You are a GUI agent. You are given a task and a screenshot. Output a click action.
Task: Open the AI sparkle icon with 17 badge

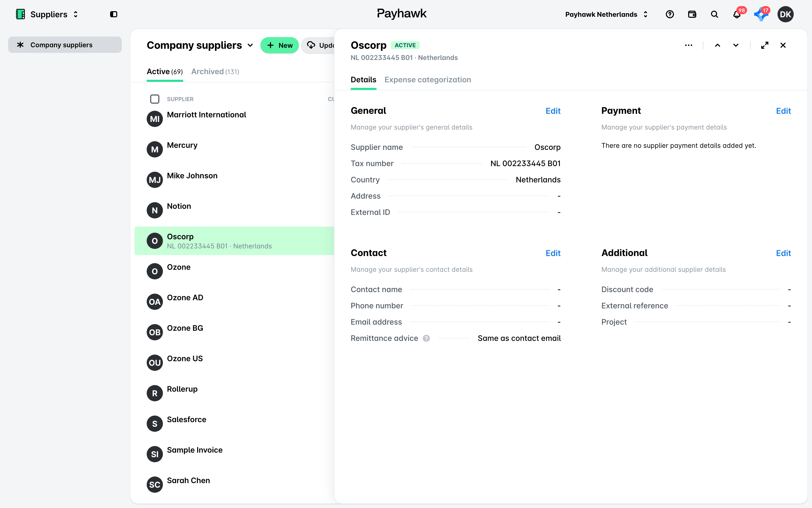click(x=761, y=14)
